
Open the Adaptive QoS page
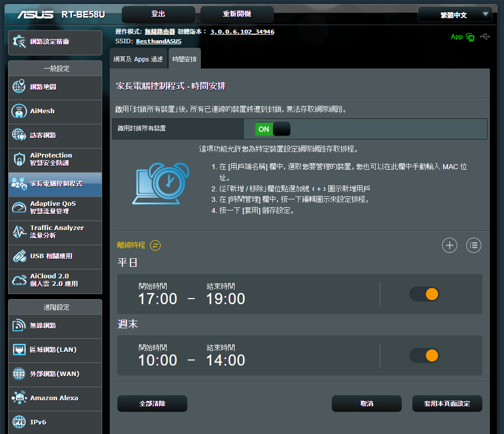pos(55,207)
